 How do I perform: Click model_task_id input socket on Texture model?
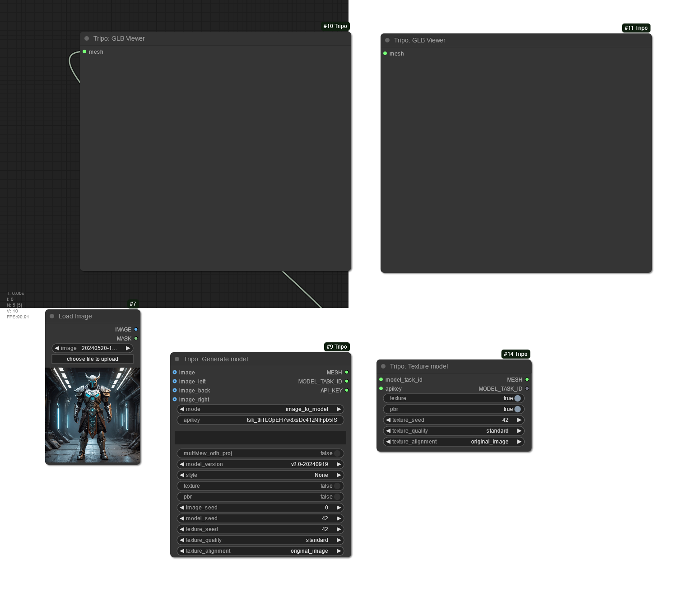(x=381, y=379)
